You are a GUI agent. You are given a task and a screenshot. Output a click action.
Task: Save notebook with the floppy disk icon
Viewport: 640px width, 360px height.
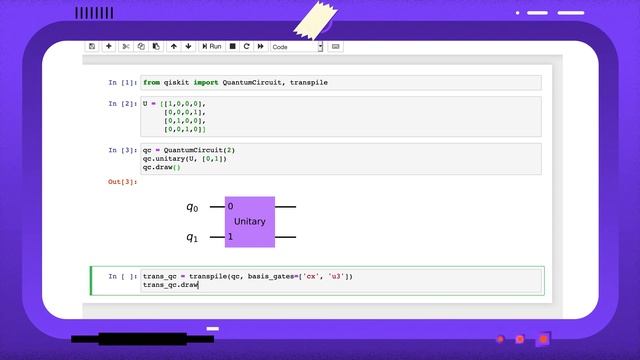[x=92, y=47]
